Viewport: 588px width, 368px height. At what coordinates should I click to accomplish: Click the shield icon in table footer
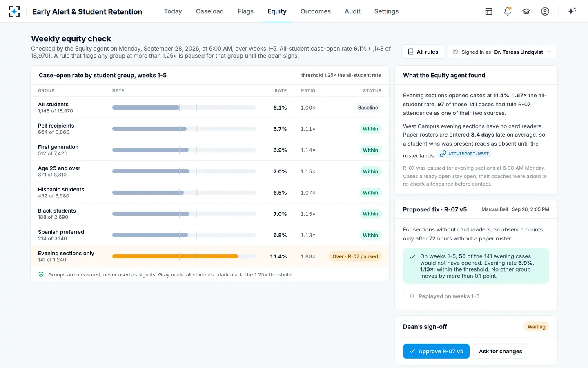(x=41, y=275)
